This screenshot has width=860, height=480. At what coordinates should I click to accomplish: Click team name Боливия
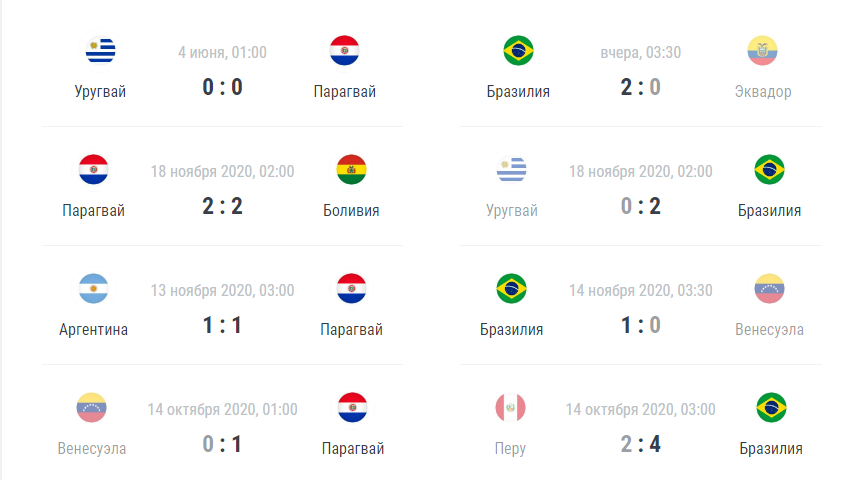click(351, 211)
